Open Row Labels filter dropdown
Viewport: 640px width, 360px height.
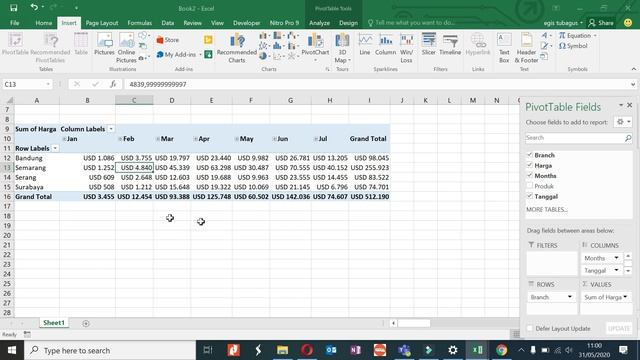[x=55, y=148]
